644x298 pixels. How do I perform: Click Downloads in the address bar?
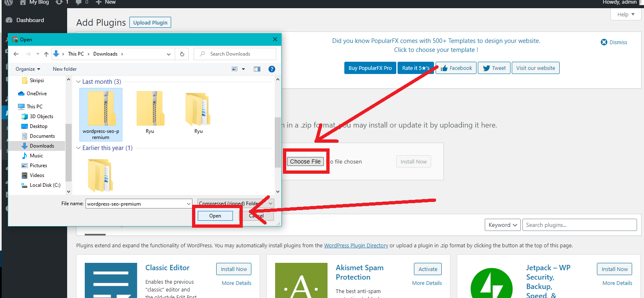coord(105,54)
